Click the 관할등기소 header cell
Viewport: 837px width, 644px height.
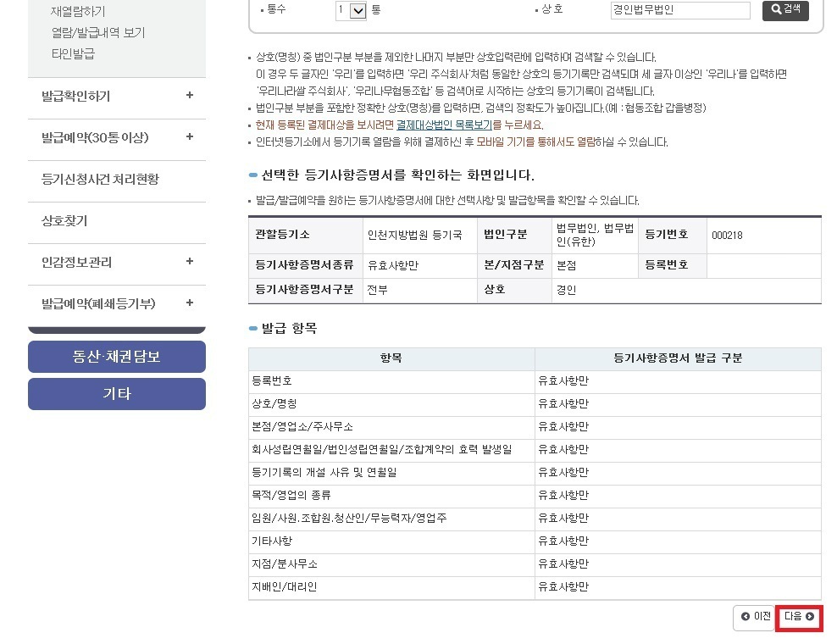pos(305,235)
